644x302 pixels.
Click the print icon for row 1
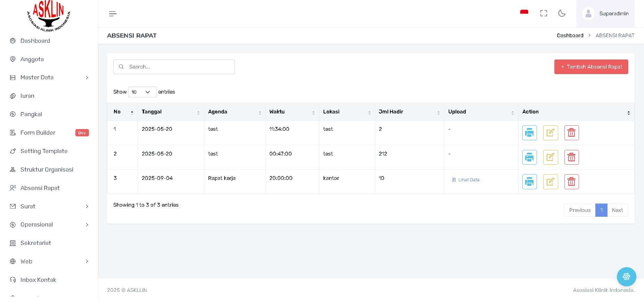coord(529,133)
